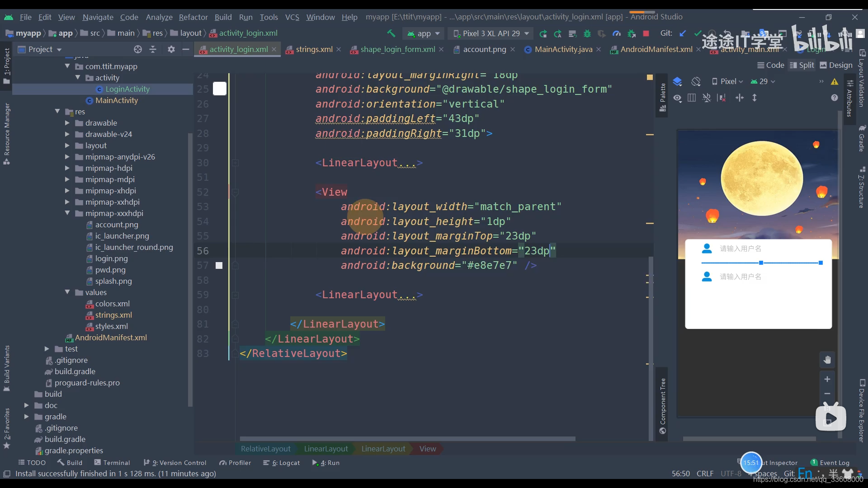Click the color swatch #e8e7e7 on line 57

coord(219,265)
